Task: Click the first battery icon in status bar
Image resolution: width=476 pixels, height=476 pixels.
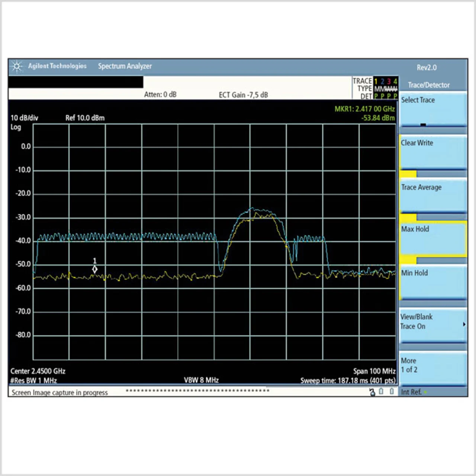Action: tap(381, 392)
